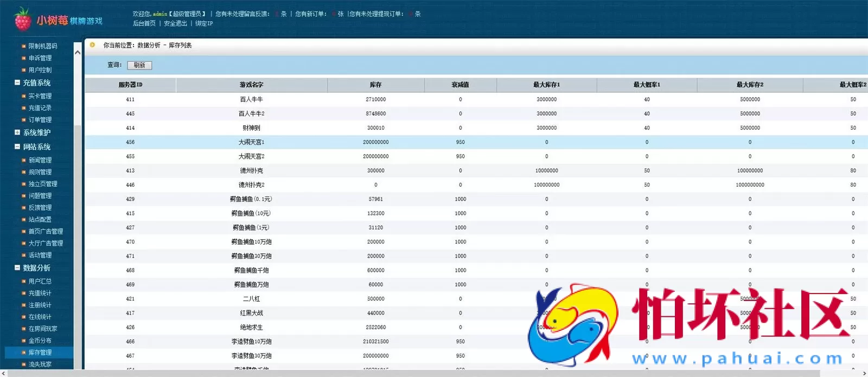Open the 绑定IP link
Image resolution: width=868 pixels, height=377 pixels.
point(204,23)
